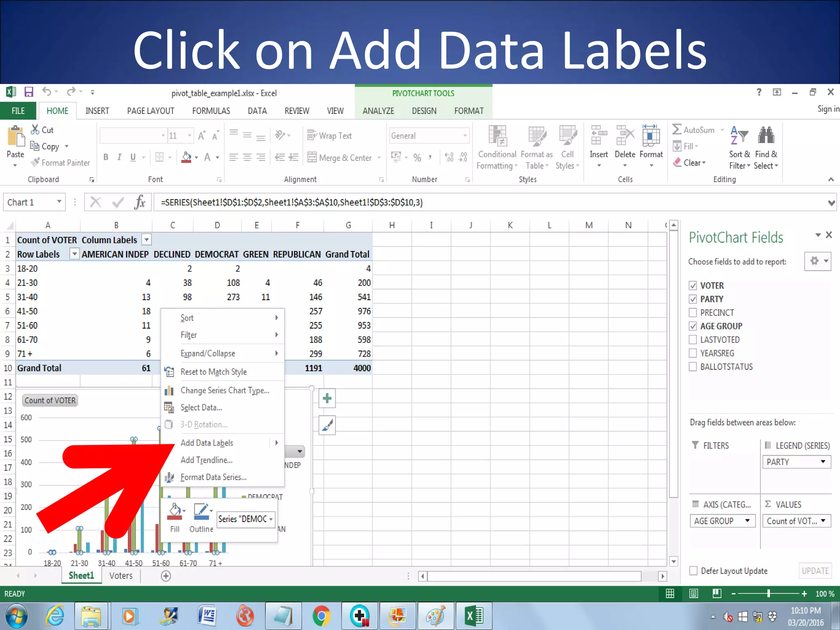Check the YEARSREG field
840x630 pixels.
click(x=693, y=353)
